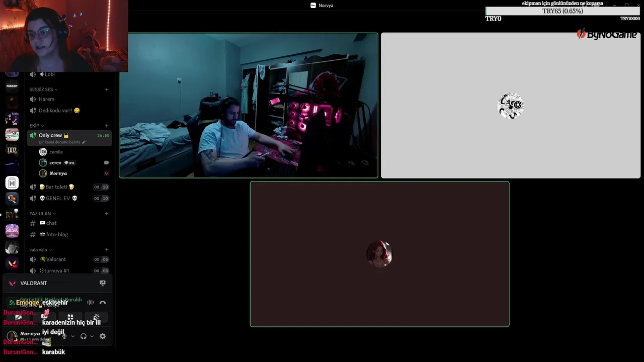This screenshot has height=362, width=644.
Task: Join the Lobi voice channel
Action: coord(69,74)
